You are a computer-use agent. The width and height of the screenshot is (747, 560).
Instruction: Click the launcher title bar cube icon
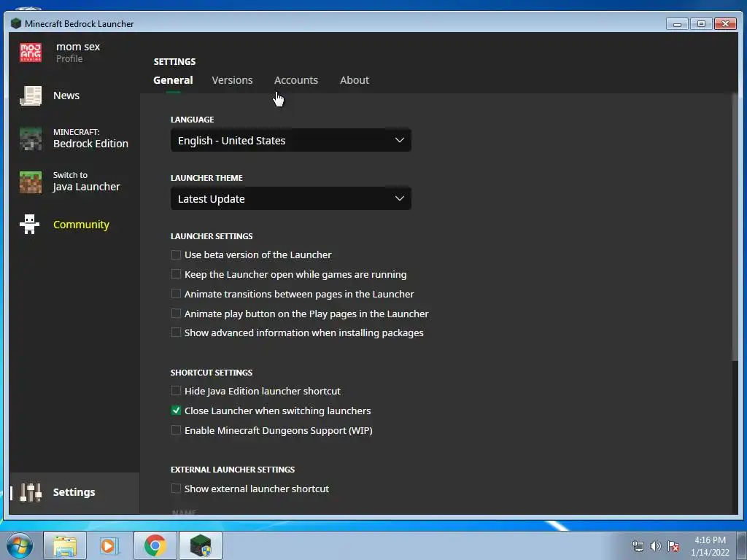click(16, 23)
